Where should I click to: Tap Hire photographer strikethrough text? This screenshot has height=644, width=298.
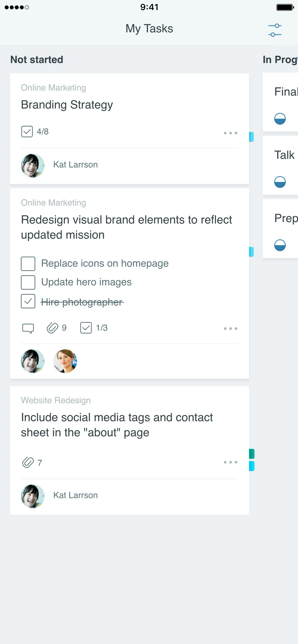coord(82,302)
